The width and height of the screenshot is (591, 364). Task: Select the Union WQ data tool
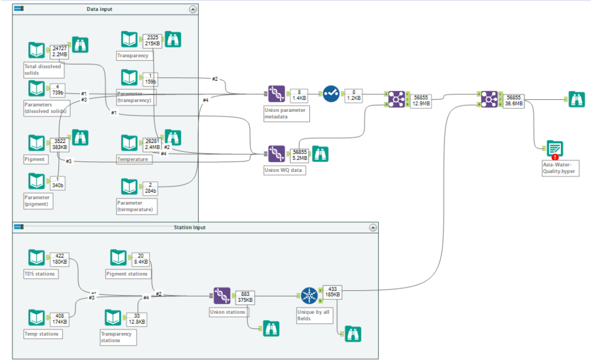point(276,154)
